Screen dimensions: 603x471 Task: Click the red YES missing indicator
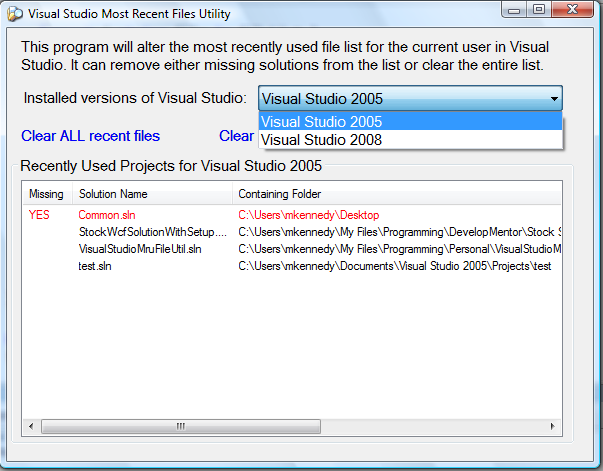point(39,214)
